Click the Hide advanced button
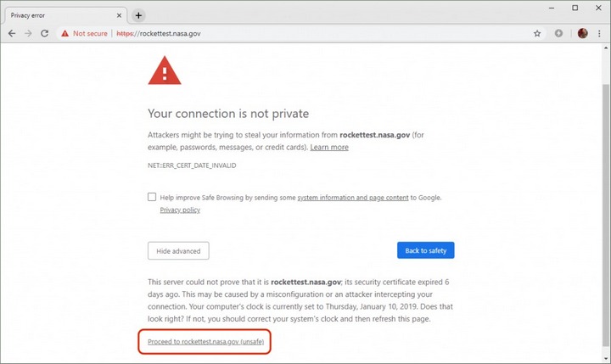 (178, 250)
